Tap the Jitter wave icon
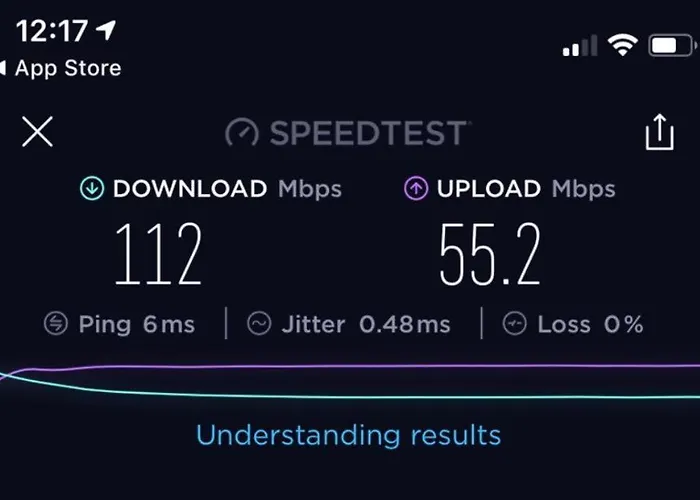The width and height of the screenshot is (700, 500). click(x=259, y=323)
